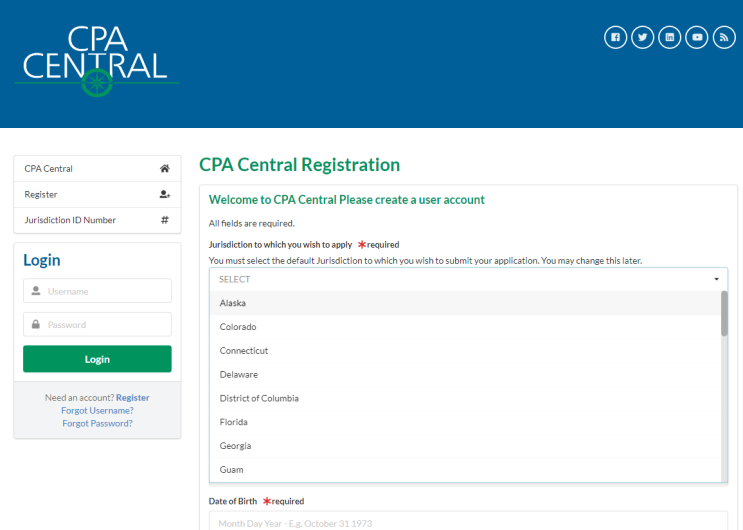Viewport: 743px width, 530px height.
Task: Follow the Forgot Username? link
Action: pyautogui.click(x=97, y=410)
